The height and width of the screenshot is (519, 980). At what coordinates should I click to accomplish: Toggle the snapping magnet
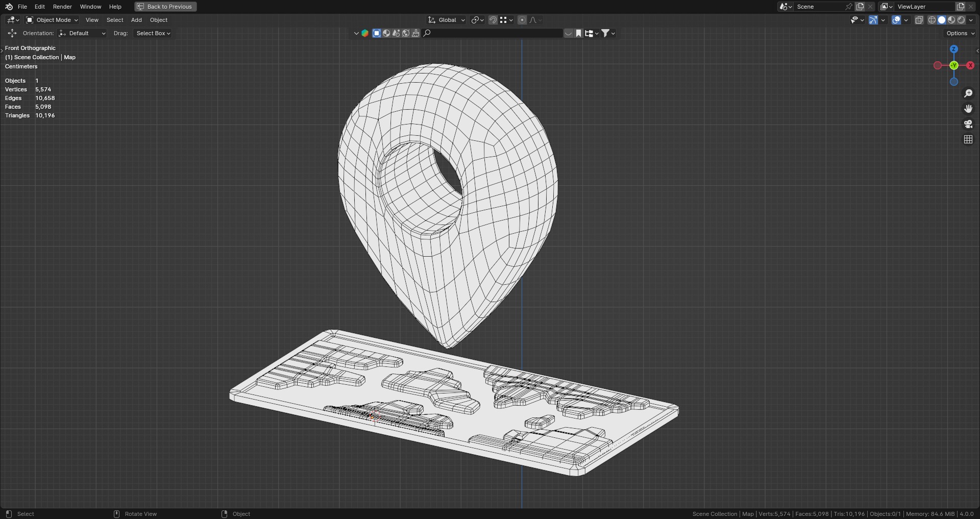pos(493,20)
